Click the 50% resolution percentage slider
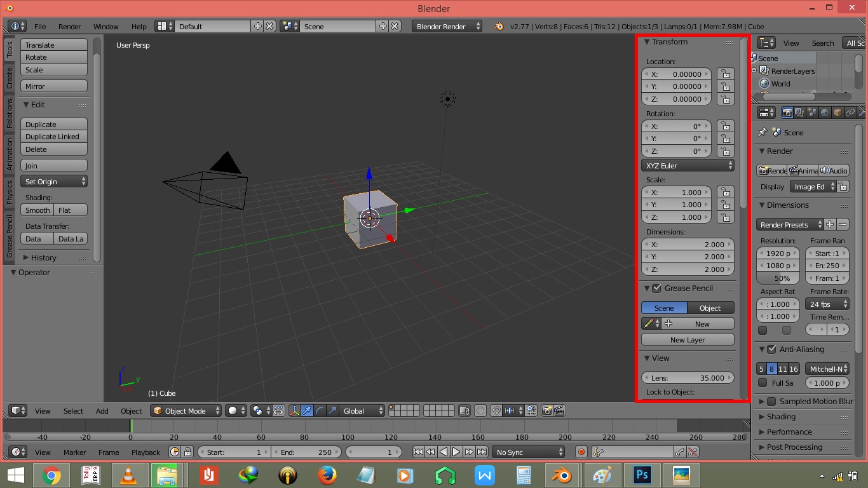The width and height of the screenshot is (868, 488). tap(778, 278)
